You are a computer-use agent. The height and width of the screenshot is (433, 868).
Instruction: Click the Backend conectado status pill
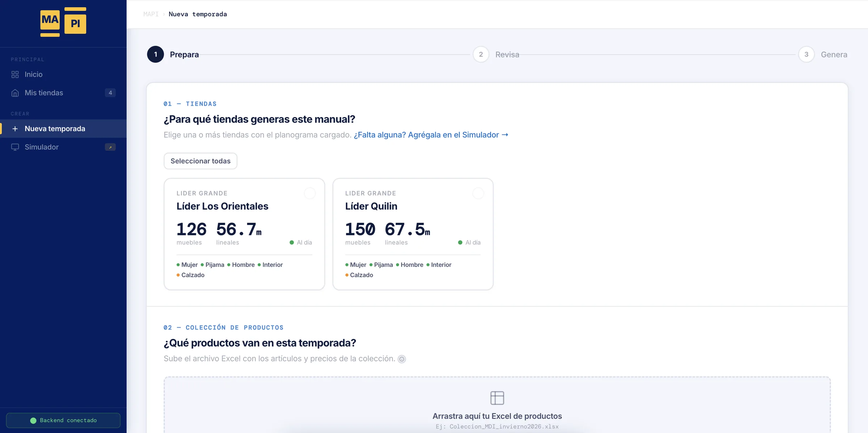point(63,420)
